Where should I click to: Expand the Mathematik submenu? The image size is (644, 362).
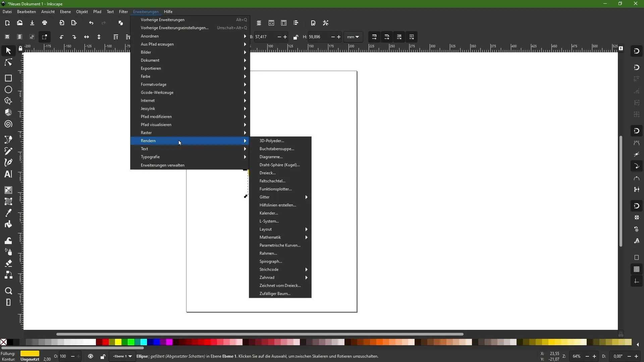[x=280, y=237]
